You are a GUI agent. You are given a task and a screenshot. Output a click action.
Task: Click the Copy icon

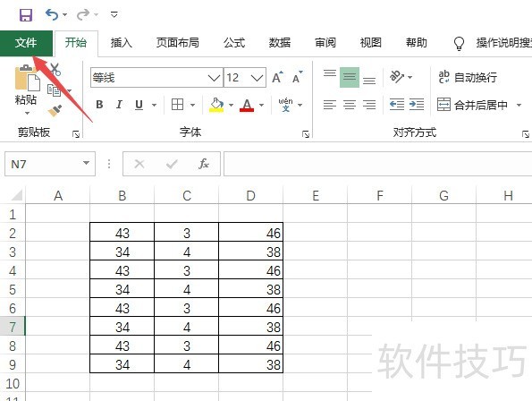pos(54,90)
